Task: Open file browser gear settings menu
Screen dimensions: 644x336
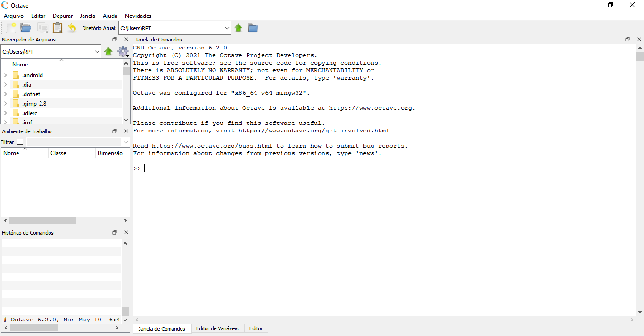Action: coord(123,51)
